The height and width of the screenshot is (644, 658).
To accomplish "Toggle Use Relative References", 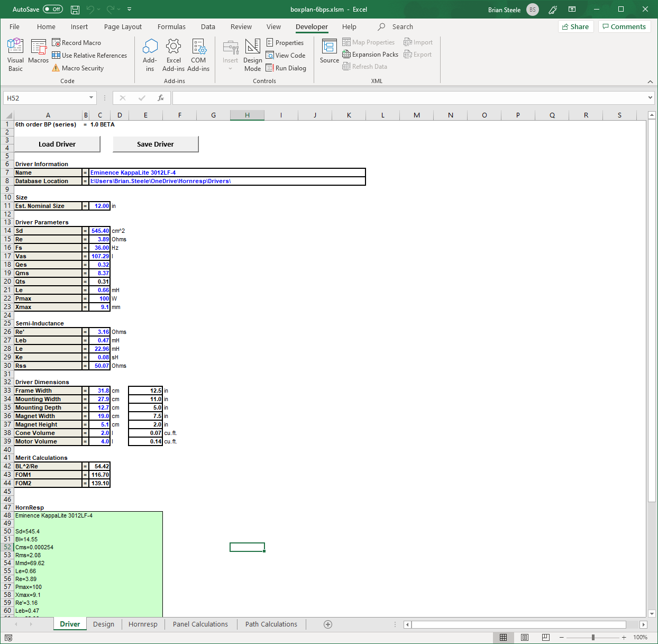I will click(89, 55).
